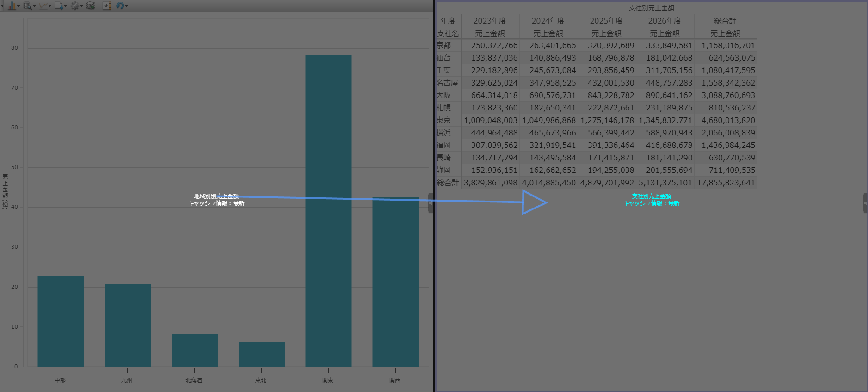Click the database search icon
This screenshot has width=868, height=392.
[x=28, y=6]
